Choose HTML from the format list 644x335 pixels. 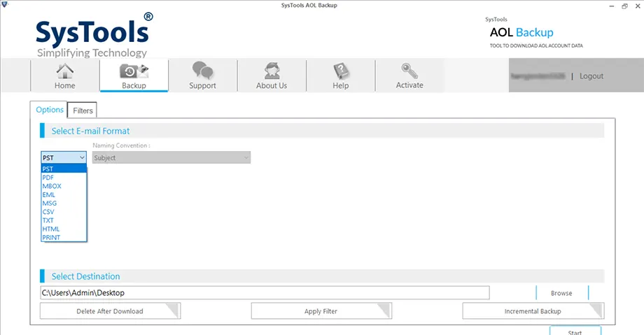pos(64,229)
